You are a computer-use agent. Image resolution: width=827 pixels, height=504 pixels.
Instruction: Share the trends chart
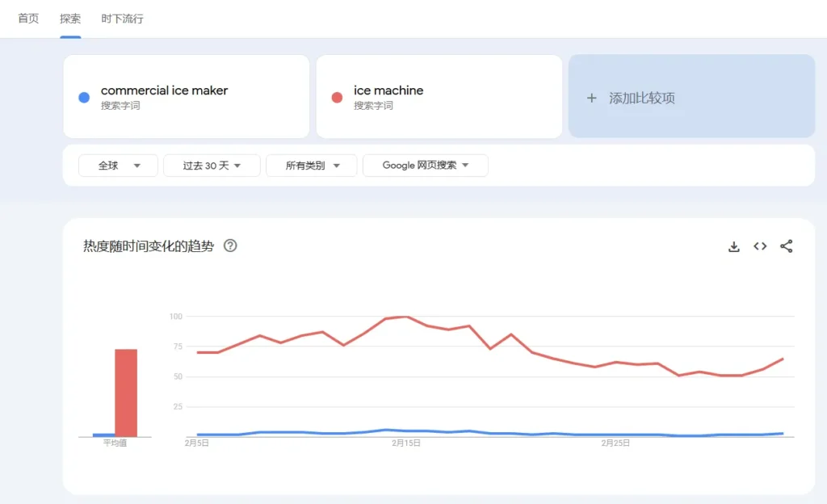pos(787,246)
